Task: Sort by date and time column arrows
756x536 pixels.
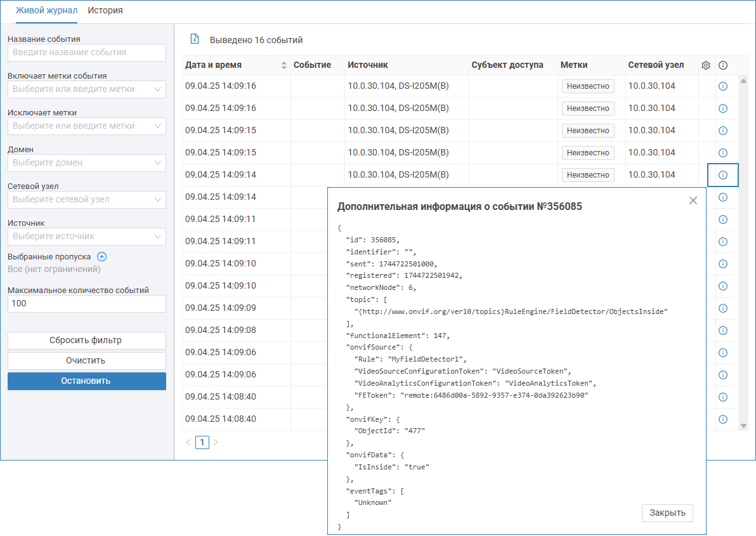Action: pos(284,65)
